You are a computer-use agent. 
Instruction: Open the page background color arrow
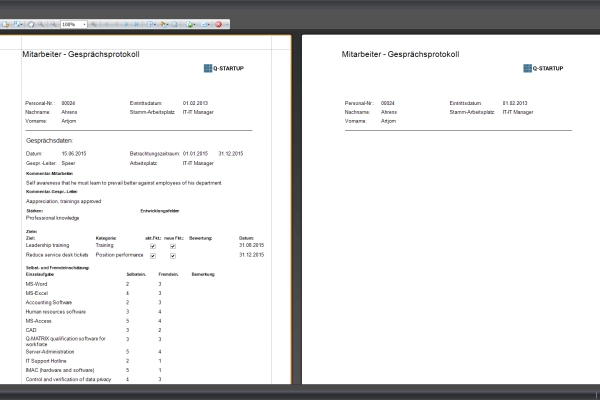click(x=168, y=24)
